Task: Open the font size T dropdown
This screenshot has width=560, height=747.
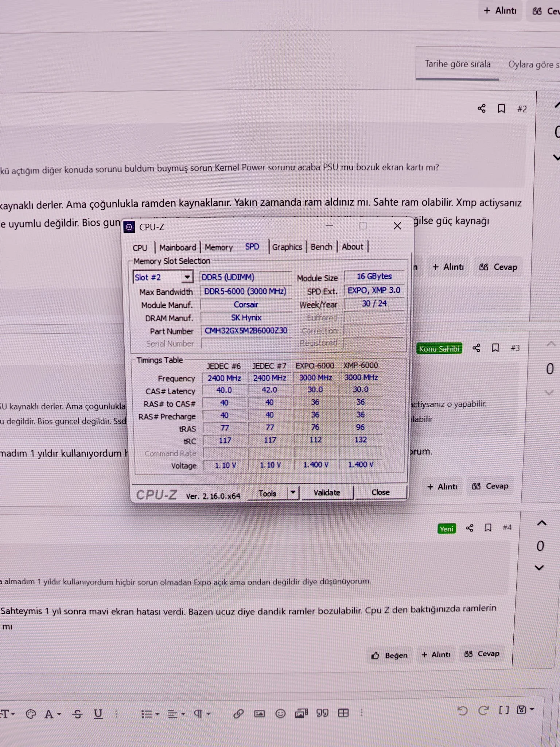Action: (8, 714)
